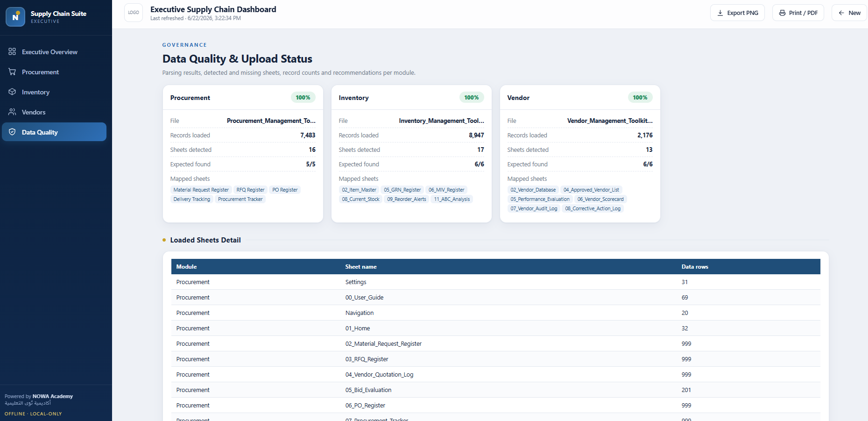The image size is (868, 421).
Task: Click the download icon on Export PNG
Action: 720,13
